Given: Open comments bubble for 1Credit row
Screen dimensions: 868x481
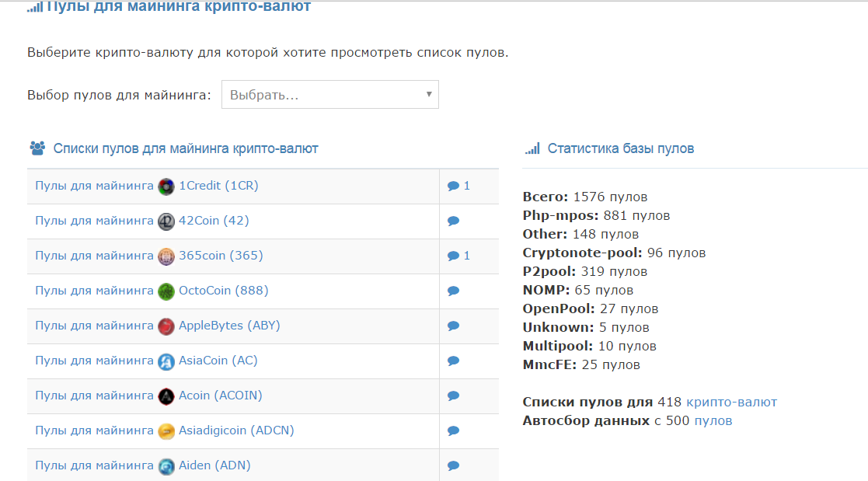Looking at the screenshot, I should tap(454, 186).
